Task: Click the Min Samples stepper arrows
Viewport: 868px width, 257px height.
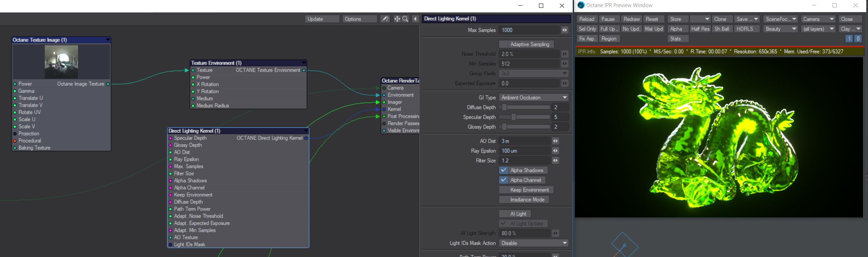Action: [x=564, y=64]
